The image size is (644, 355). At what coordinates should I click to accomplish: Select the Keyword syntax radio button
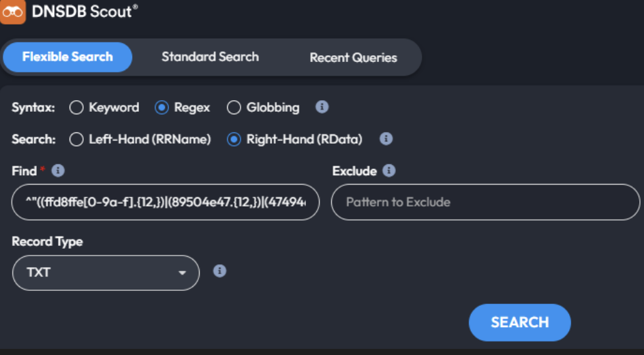coord(77,108)
